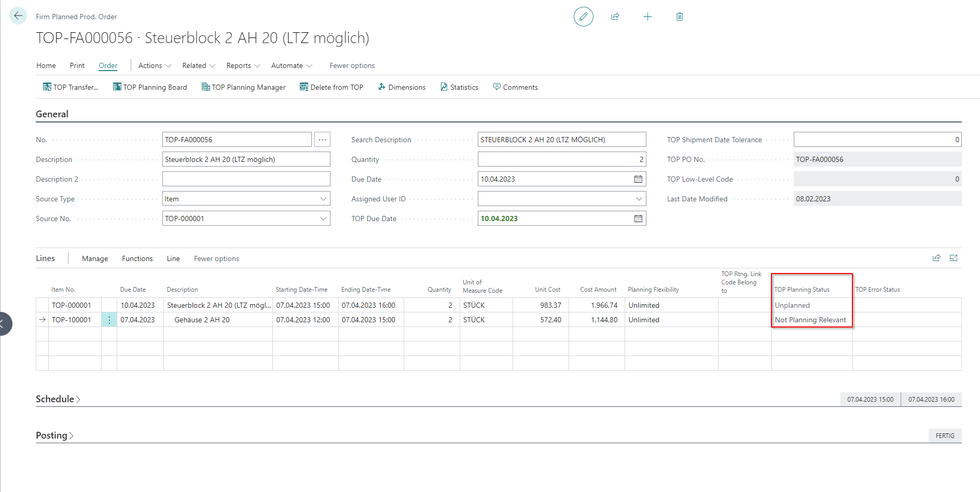Viewport: 980px width, 492px height.
Task: Click the Description 2 input field
Action: [x=246, y=179]
